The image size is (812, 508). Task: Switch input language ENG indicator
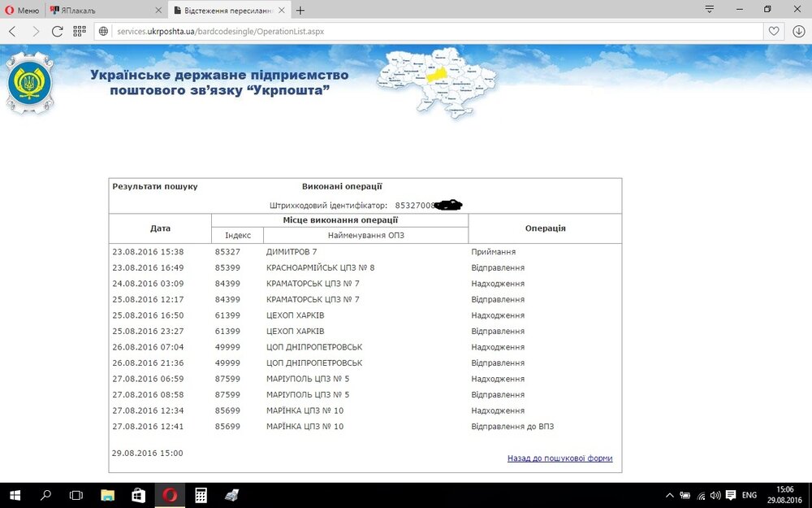749,496
